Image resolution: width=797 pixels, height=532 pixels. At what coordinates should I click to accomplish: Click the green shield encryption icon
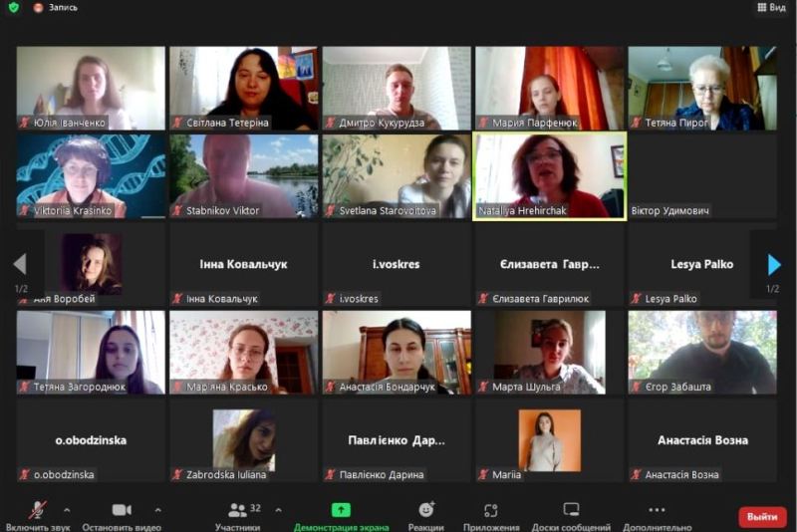(14, 7)
